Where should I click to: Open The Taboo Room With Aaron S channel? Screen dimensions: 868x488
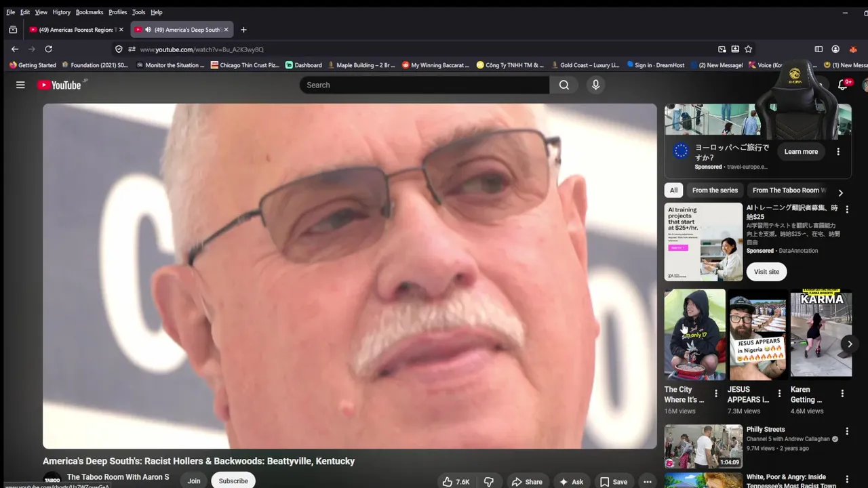click(x=118, y=477)
